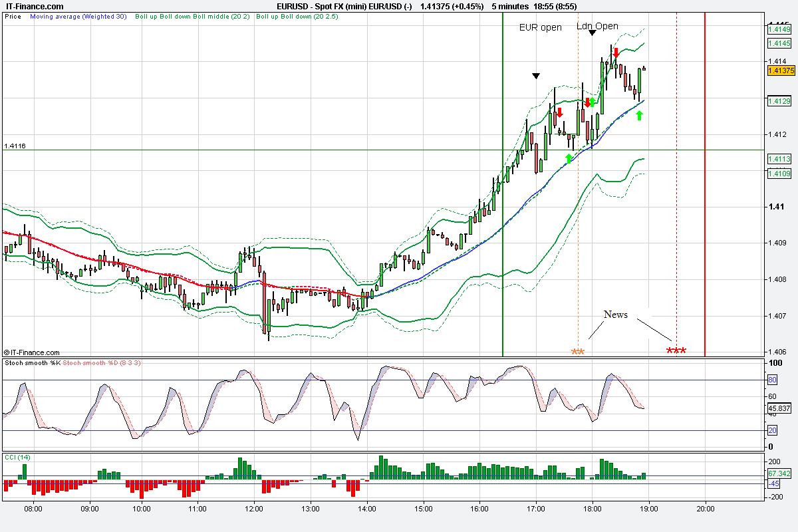Click the Price label in the main panel
Screen dimensions: 798x532
pyautogui.click(x=12, y=16)
